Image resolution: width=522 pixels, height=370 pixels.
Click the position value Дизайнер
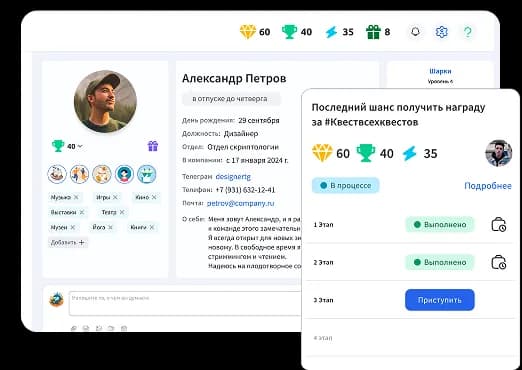[x=241, y=134]
